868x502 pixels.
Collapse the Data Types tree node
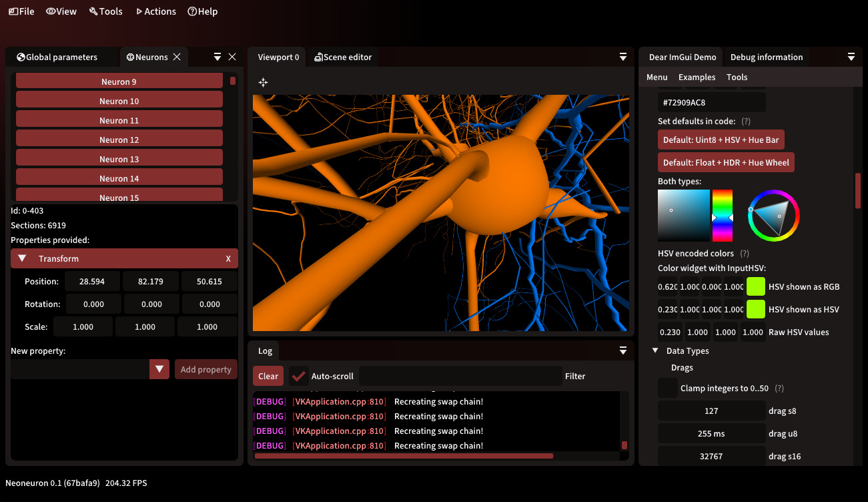[655, 350]
